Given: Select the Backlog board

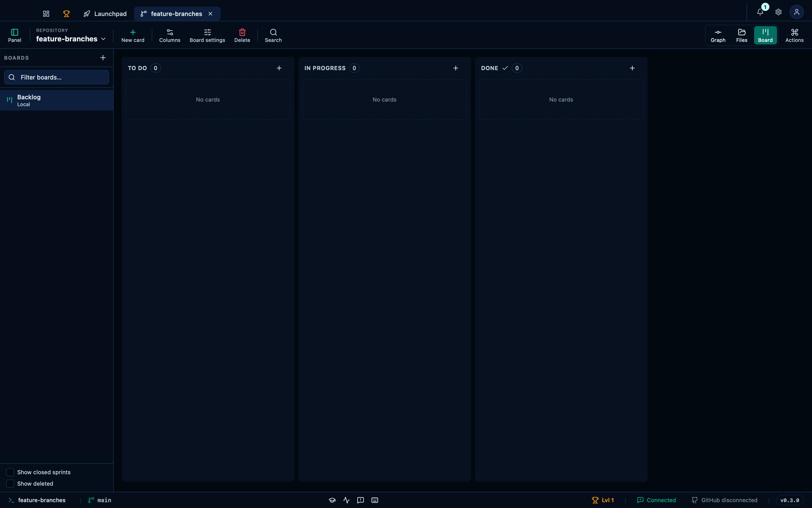Looking at the screenshot, I should pyautogui.click(x=57, y=100).
